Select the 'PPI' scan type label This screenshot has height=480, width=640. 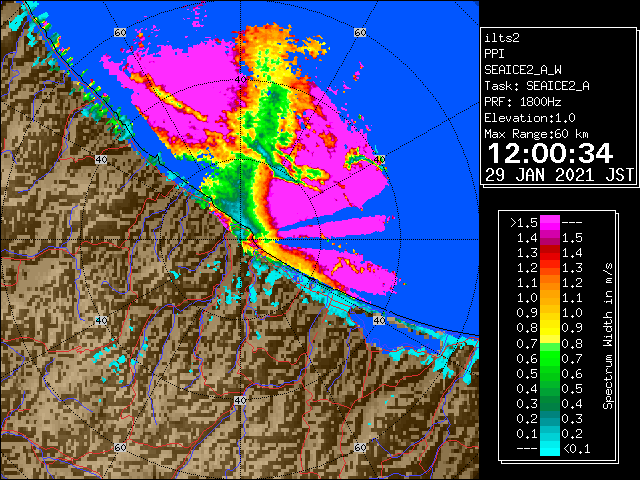pyautogui.click(x=494, y=54)
